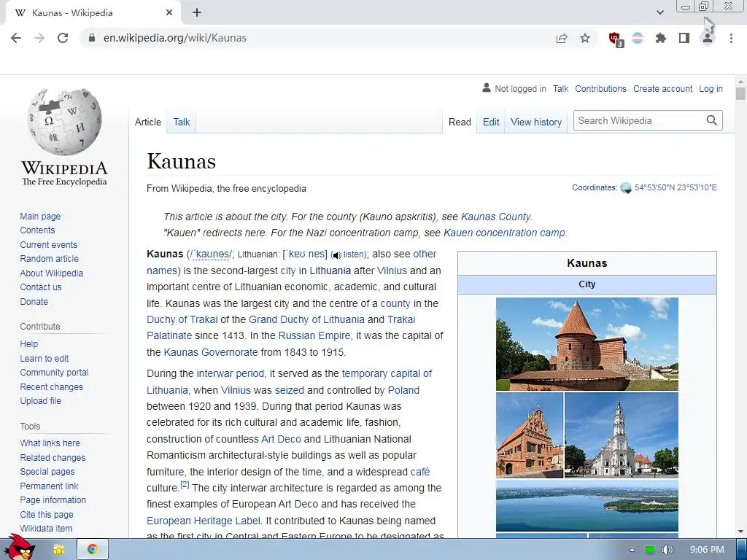Click the Kaunas - Wikipedia browser tab
747x560 pixels.
93,13
